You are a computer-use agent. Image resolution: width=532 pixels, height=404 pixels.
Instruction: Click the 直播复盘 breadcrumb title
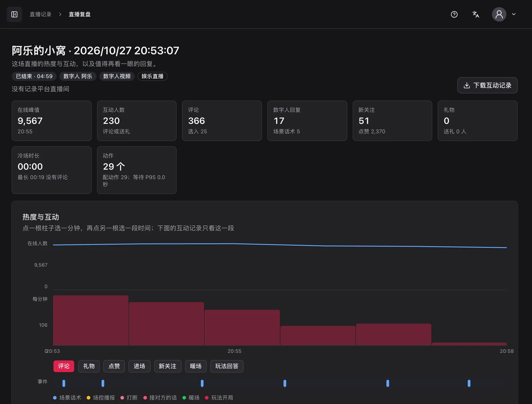point(79,14)
